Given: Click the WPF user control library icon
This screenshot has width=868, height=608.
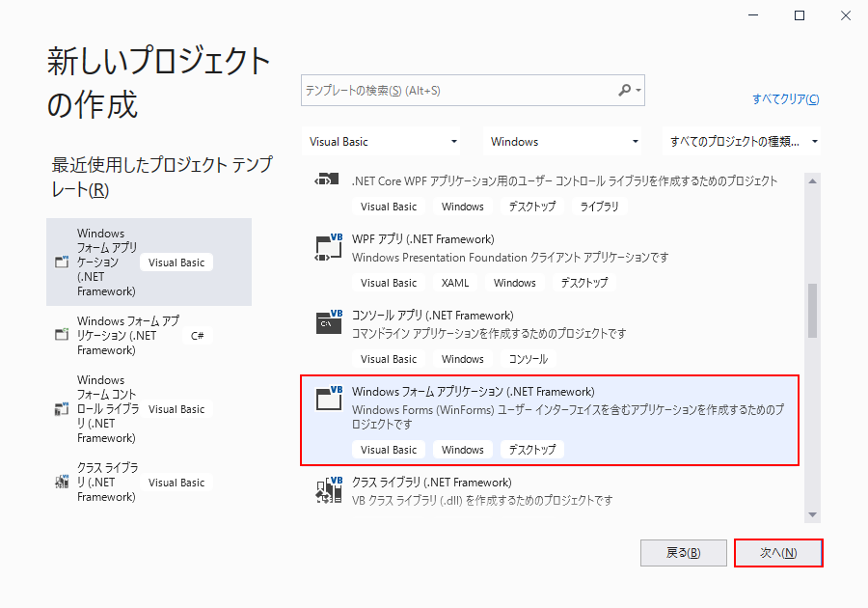Looking at the screenshot, I should coord(327,180).
